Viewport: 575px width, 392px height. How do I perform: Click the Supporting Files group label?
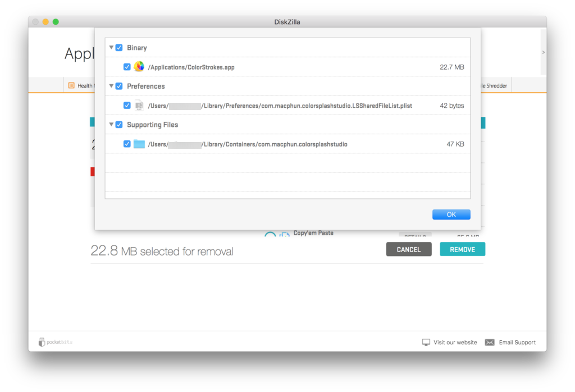coord(152,125)
